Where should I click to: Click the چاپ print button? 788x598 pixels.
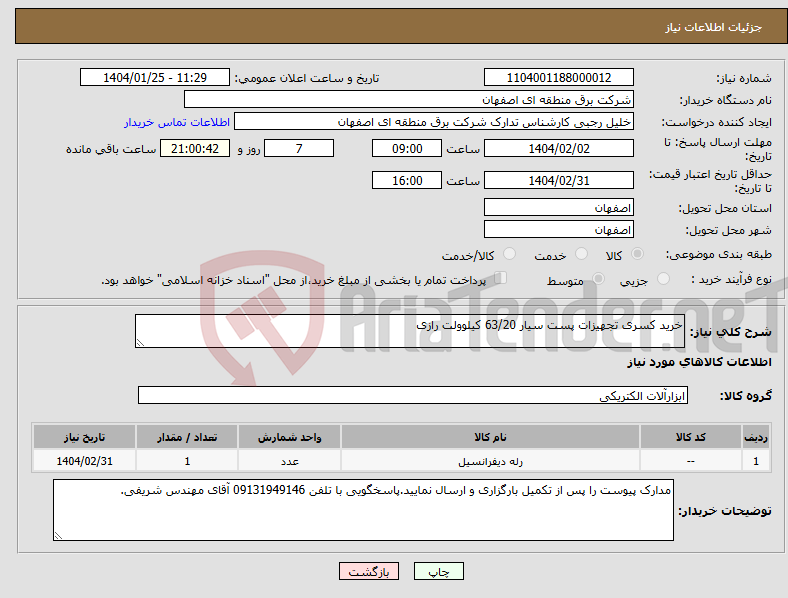pyautogui.click(x=439, y=571)
